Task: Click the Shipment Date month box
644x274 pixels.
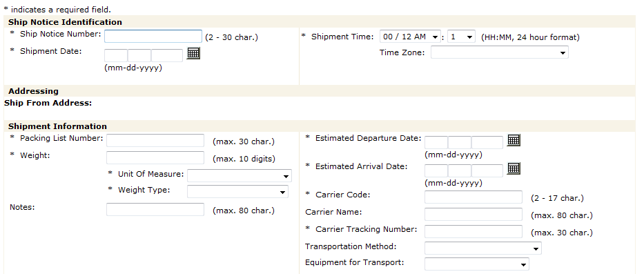Action: coord(116,55)
